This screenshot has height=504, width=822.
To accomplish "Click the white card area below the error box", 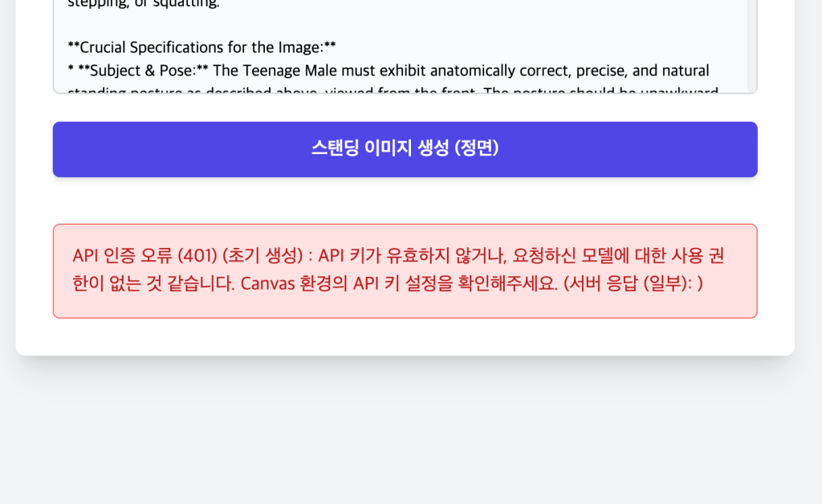I will [x=405, y=337].
